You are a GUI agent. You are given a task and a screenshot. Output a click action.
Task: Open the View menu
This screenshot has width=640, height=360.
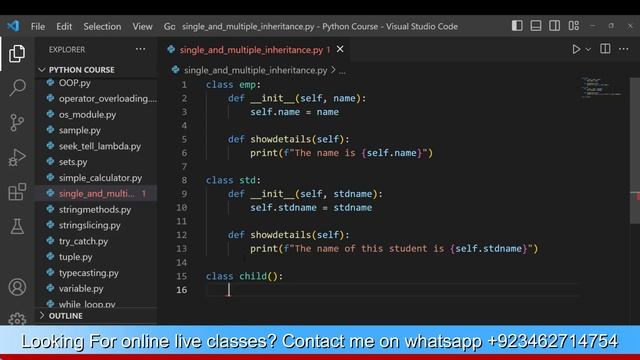142,27
